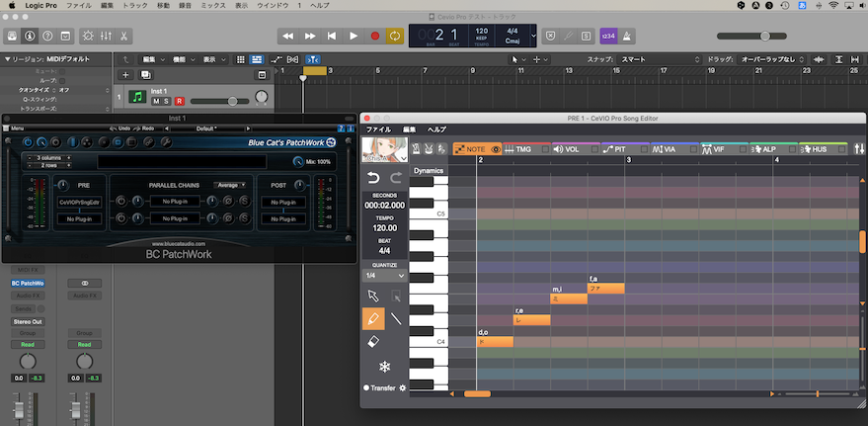Open Quick Help question mark icon
The height and width of the screenshot is (426, 868).
click(47, 36)
